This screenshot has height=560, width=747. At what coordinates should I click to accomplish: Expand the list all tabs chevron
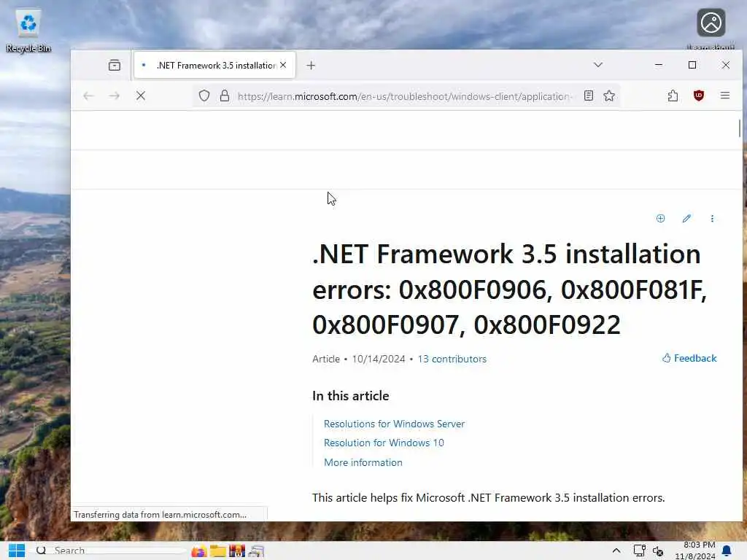598,65
